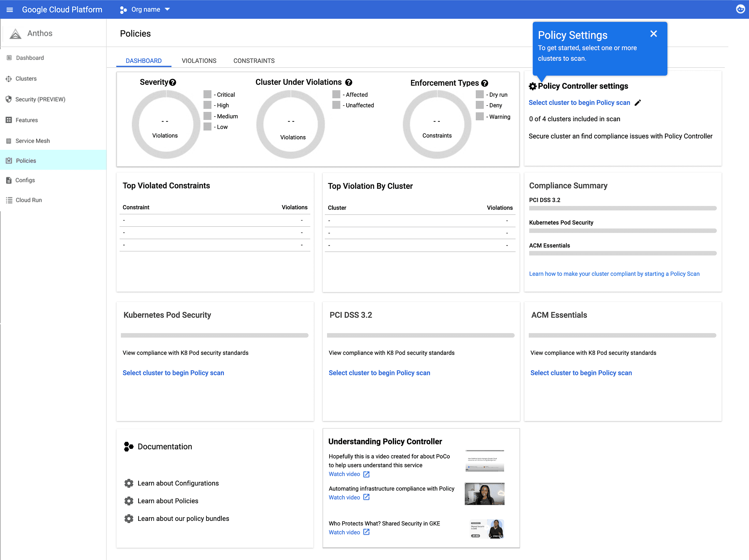Click gear icon next to Learn about Configurations

point(129,483)
